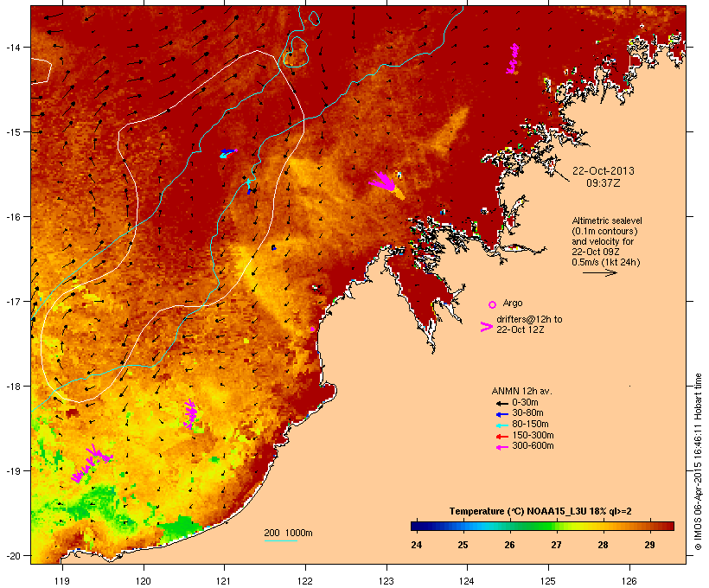Click the blue 30-80m legend arrow
Viewport: 709px width, 588px height.
click(501, 414)
